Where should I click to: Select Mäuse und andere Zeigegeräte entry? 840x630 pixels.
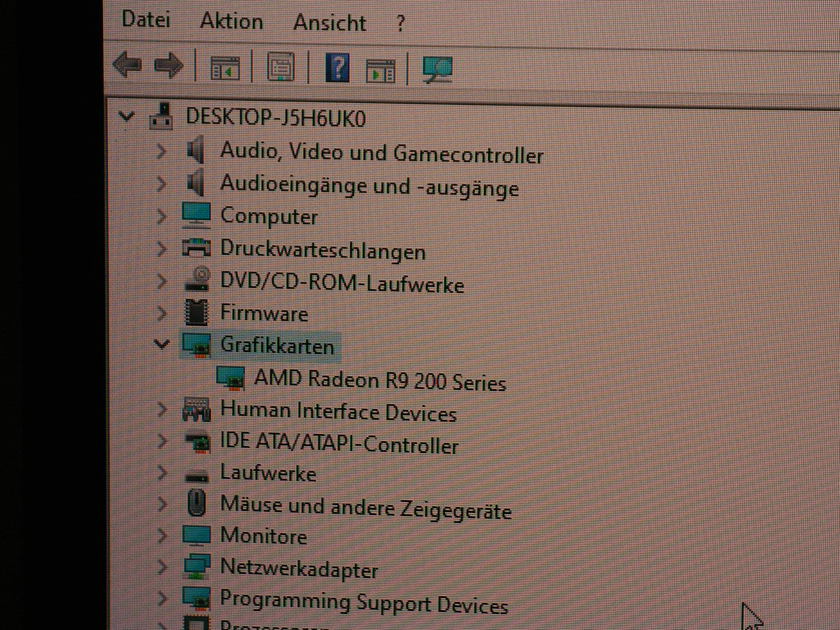point(365,507)
